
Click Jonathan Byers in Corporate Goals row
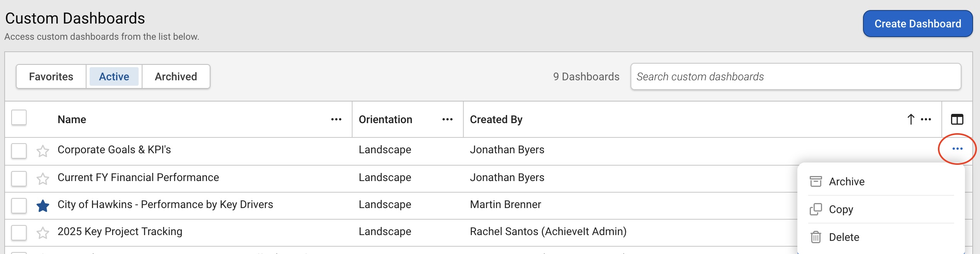tap(507, 150)
